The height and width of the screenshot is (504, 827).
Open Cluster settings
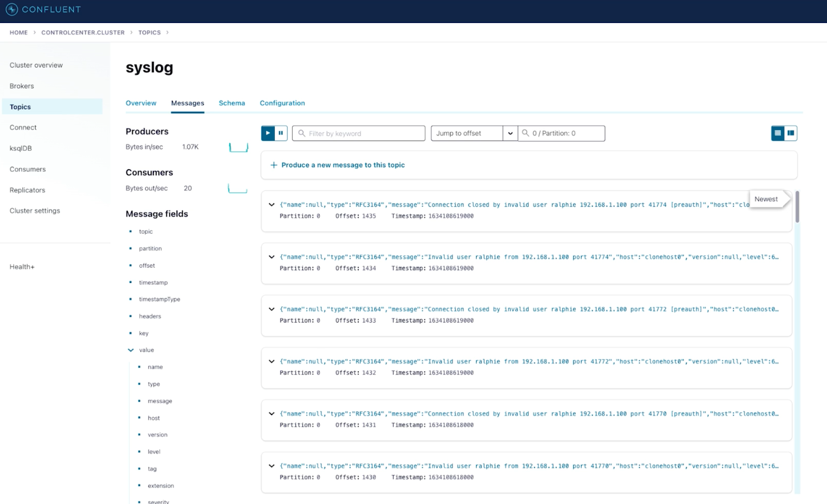(35, 211)
